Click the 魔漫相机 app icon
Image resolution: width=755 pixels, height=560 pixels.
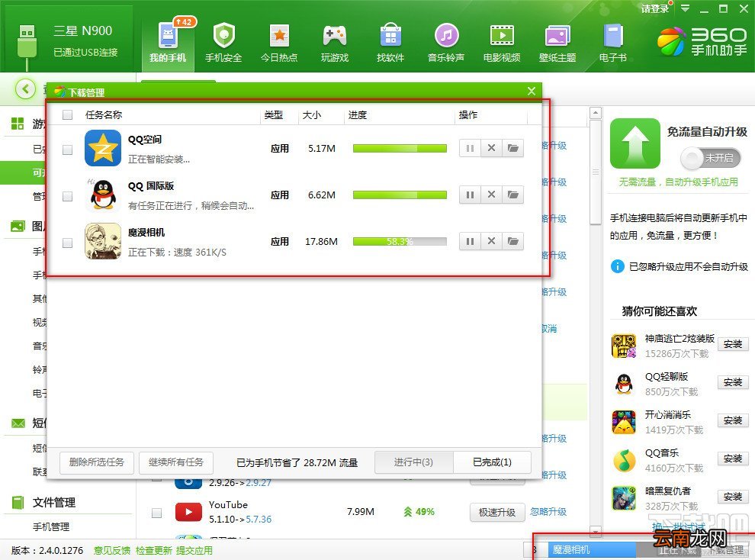point(103,241)
